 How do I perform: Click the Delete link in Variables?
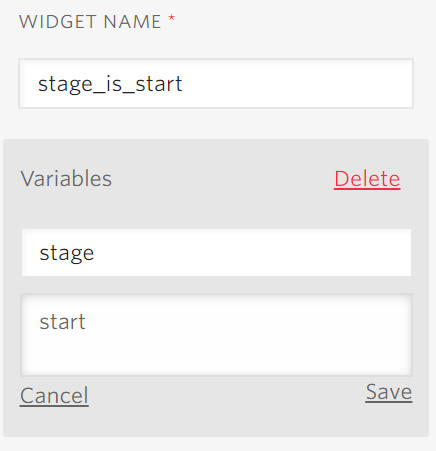point(367,179)
